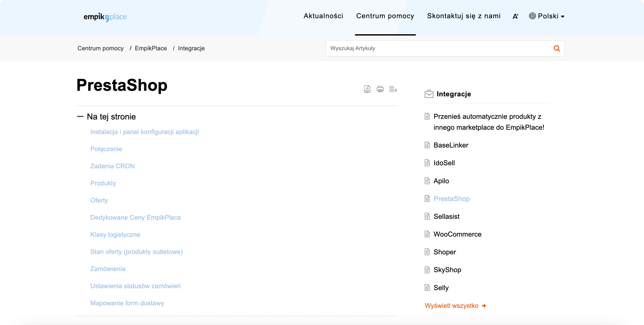Open Skontaktuj się z nami menu

[464, 16]
